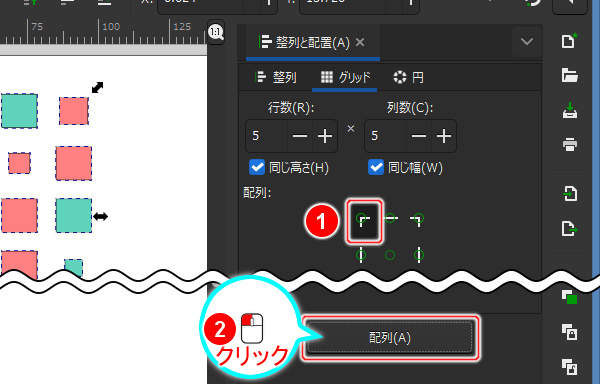
Task: Select middle-left cell alignment icon
Action: coord(361,255)
